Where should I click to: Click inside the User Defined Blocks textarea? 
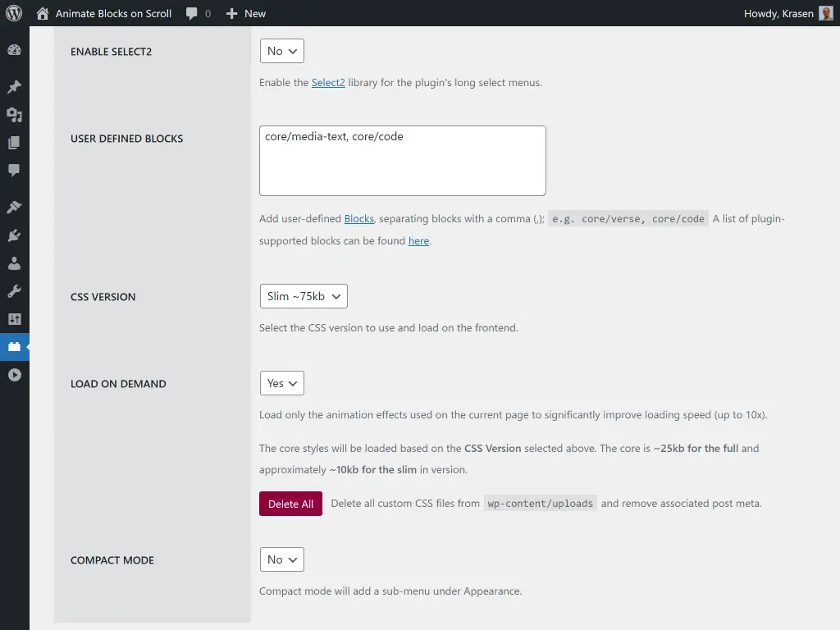tap(402, 160)
